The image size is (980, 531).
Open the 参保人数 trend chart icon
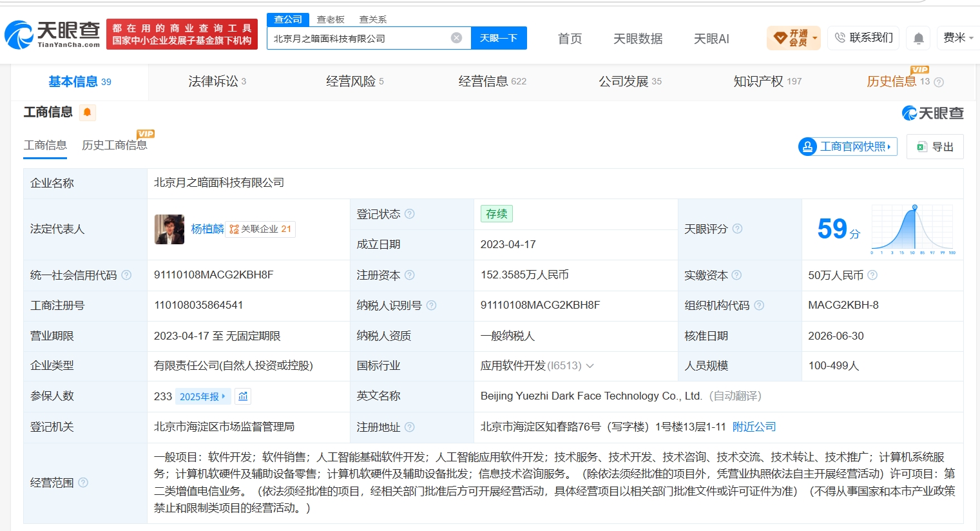[x=243, y=396]
